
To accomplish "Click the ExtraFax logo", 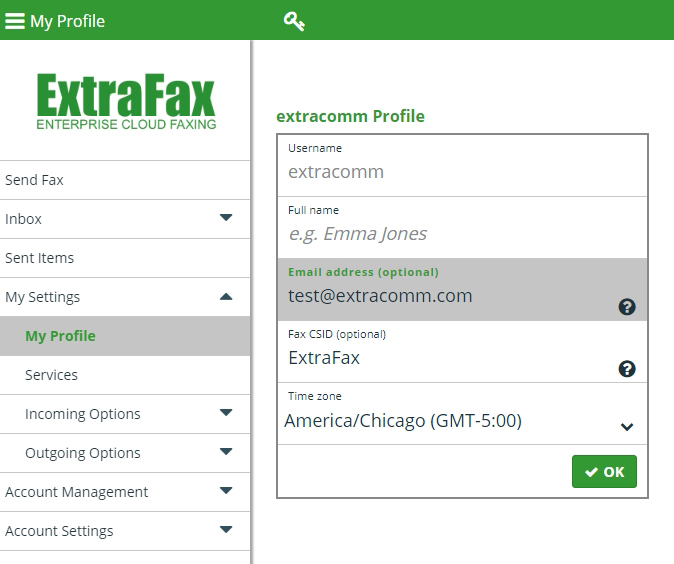I will (126, 101).
